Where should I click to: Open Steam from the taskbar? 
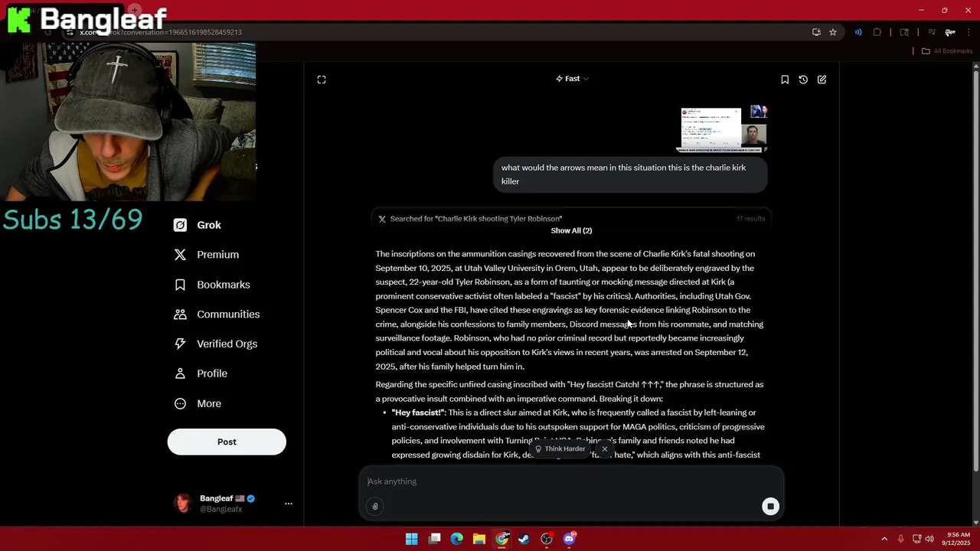coord(524,539)
